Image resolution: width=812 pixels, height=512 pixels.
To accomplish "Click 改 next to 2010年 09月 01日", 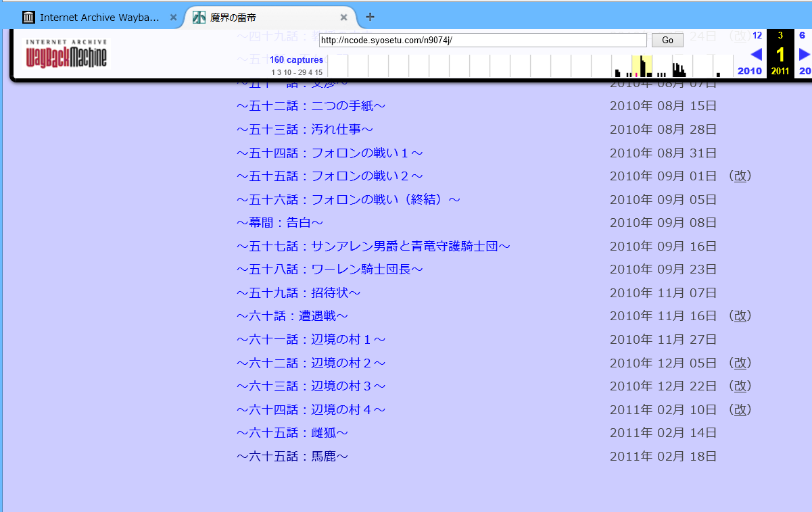I will [740, 176].
